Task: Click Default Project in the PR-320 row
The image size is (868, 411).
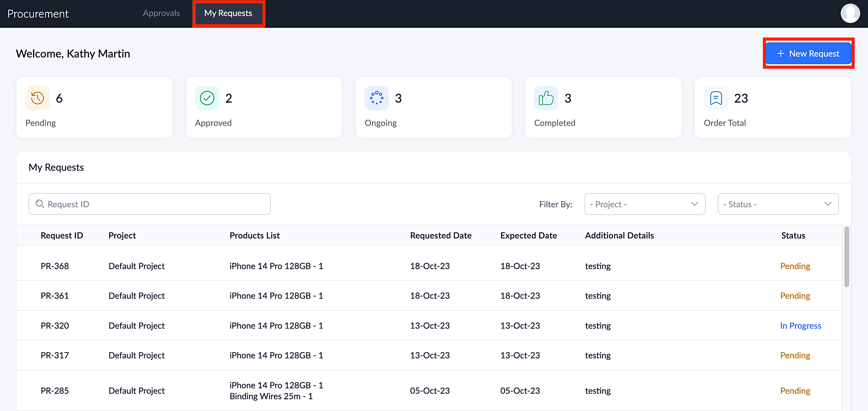Action: pyautogui.click(x=137, y=326)
